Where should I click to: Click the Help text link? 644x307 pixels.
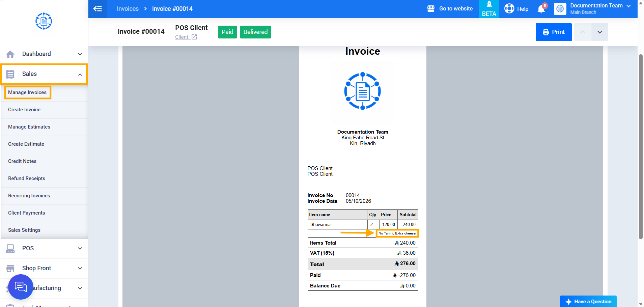(x=523, y=9)
